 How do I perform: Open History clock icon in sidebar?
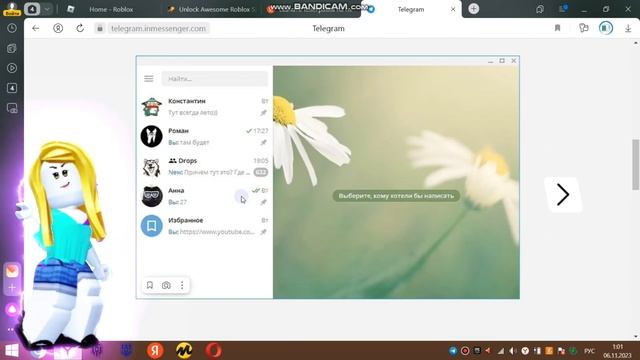(12, 28)
